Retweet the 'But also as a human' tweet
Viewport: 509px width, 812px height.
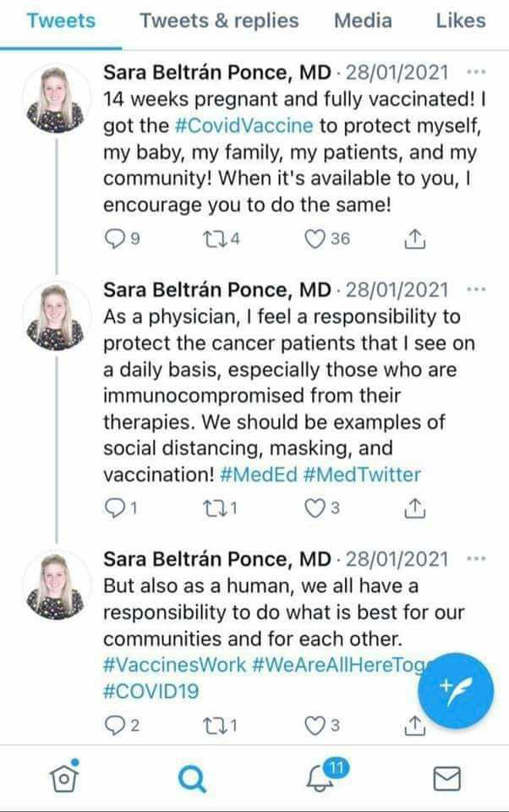[x=213, y=726]
